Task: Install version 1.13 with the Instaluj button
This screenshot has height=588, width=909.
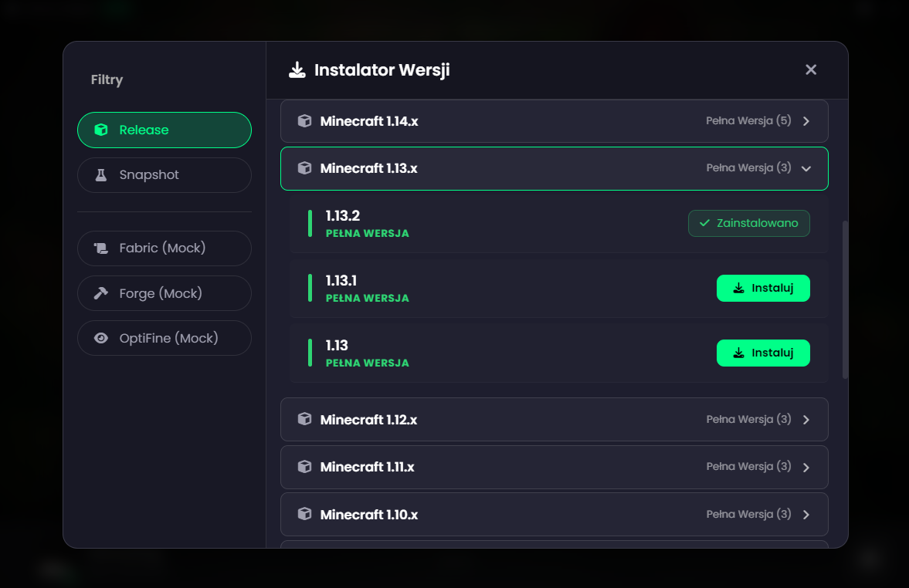Action: point(763,353)
